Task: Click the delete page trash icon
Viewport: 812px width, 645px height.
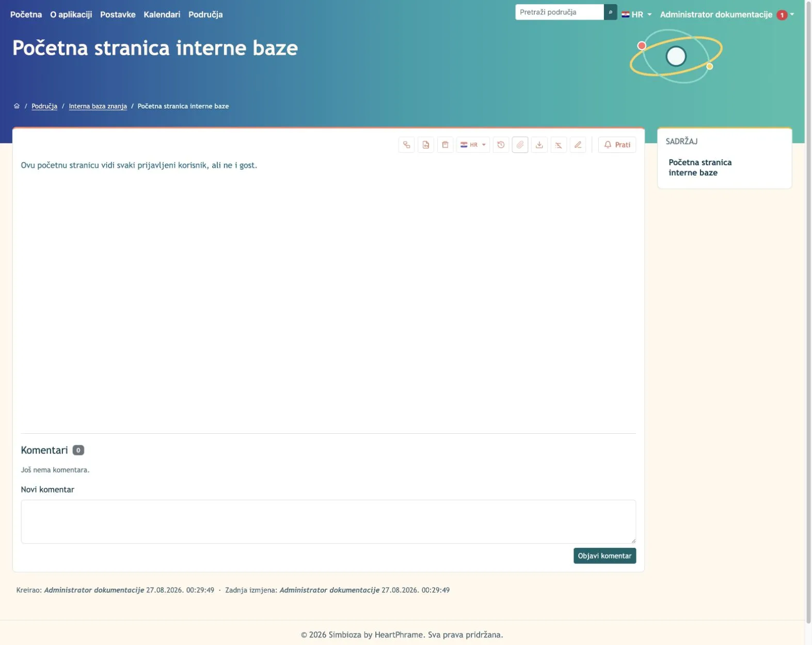Action: point(445,145)
